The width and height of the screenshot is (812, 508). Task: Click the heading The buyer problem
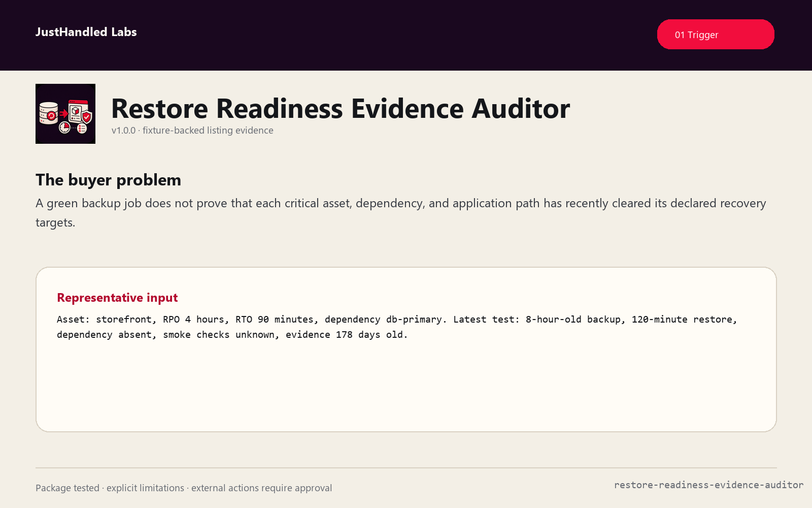pos(108,180)
